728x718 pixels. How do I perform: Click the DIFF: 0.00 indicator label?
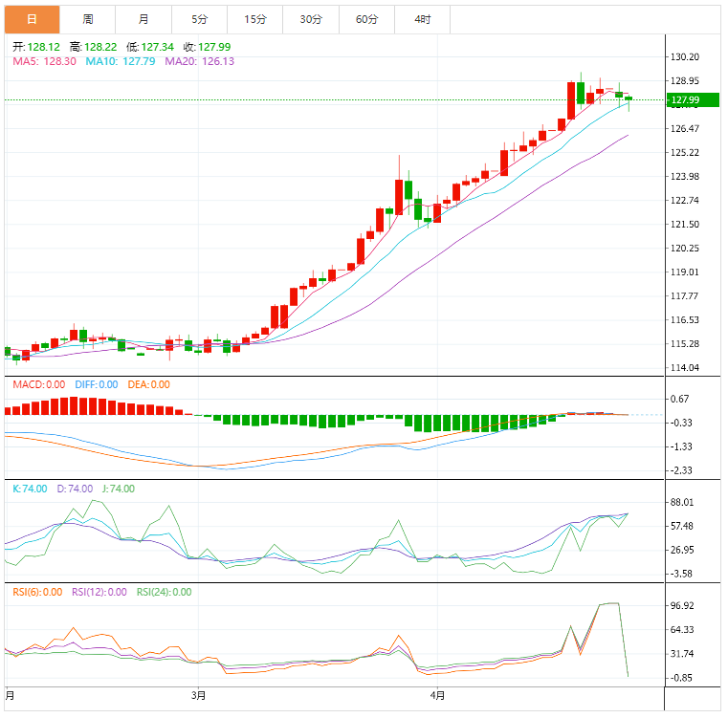tap(97, 384)
